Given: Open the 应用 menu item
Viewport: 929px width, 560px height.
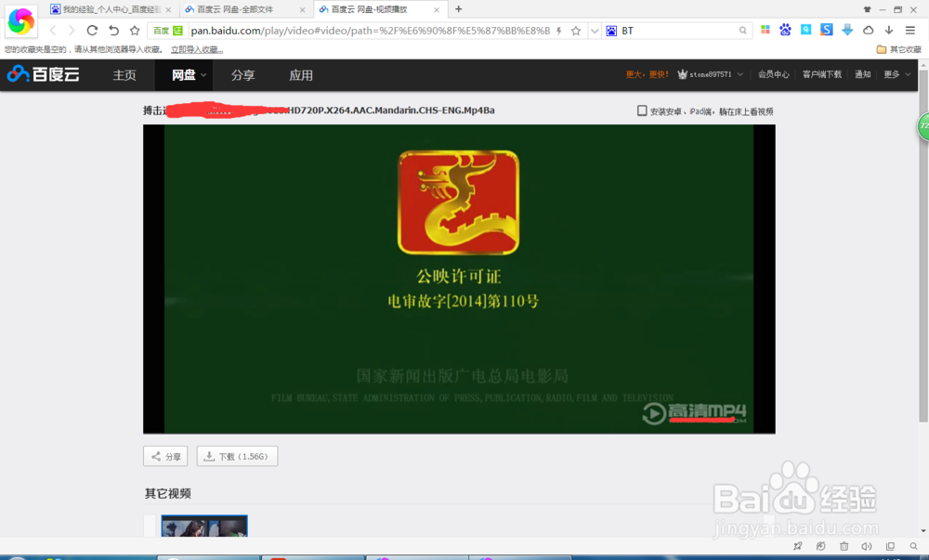Looking at the screenshot, I should (301, 74).
